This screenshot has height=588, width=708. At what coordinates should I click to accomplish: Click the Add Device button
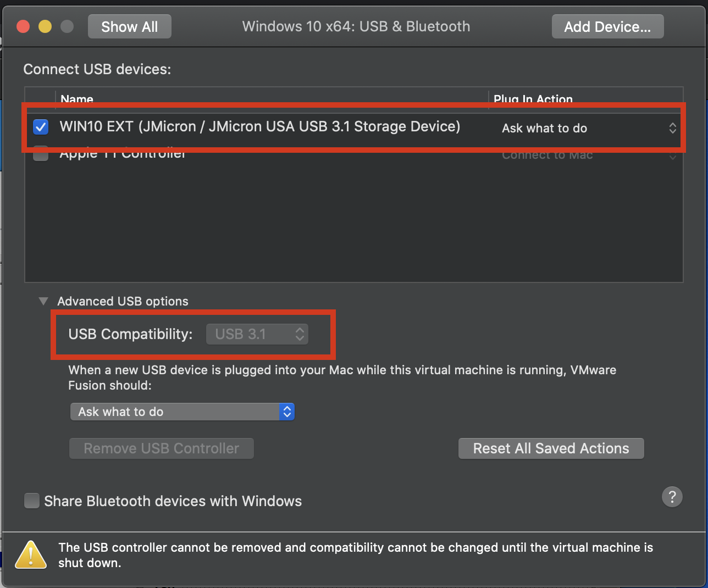point(607,26)
